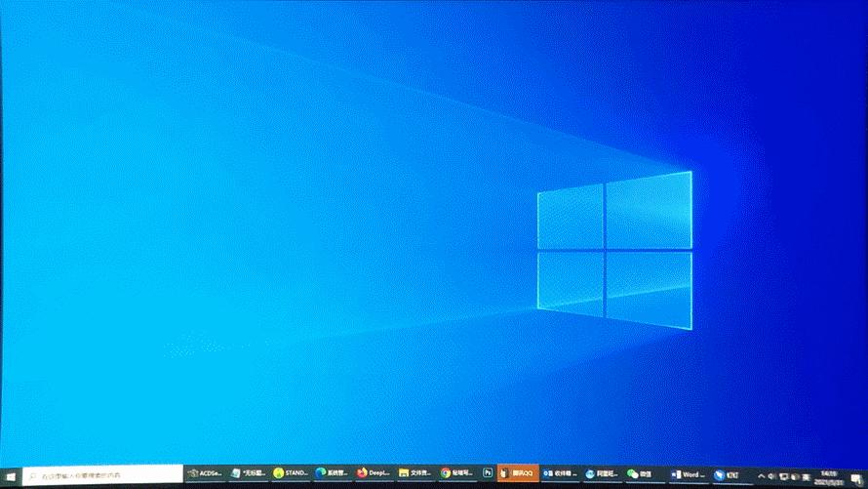This screenshot has height=489, width=868.
Task: Switch to the Word taskbar window
Action: pos(688,474)
